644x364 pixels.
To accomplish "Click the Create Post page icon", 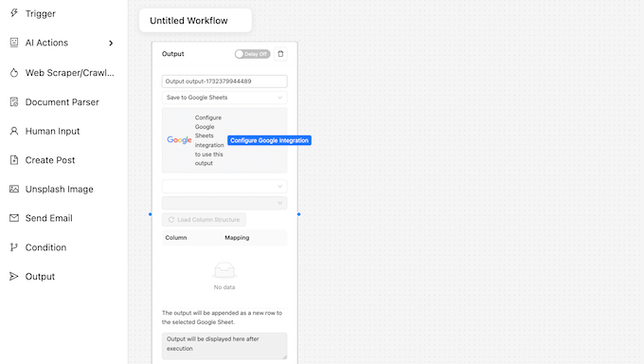I will pos(14,160).
